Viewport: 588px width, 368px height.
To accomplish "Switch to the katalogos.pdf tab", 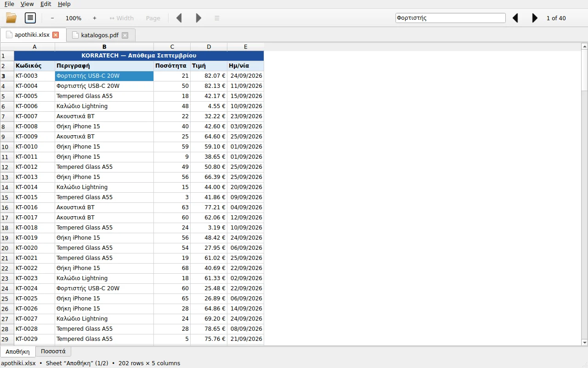I will pyautogui.click(x=101, y=35).
